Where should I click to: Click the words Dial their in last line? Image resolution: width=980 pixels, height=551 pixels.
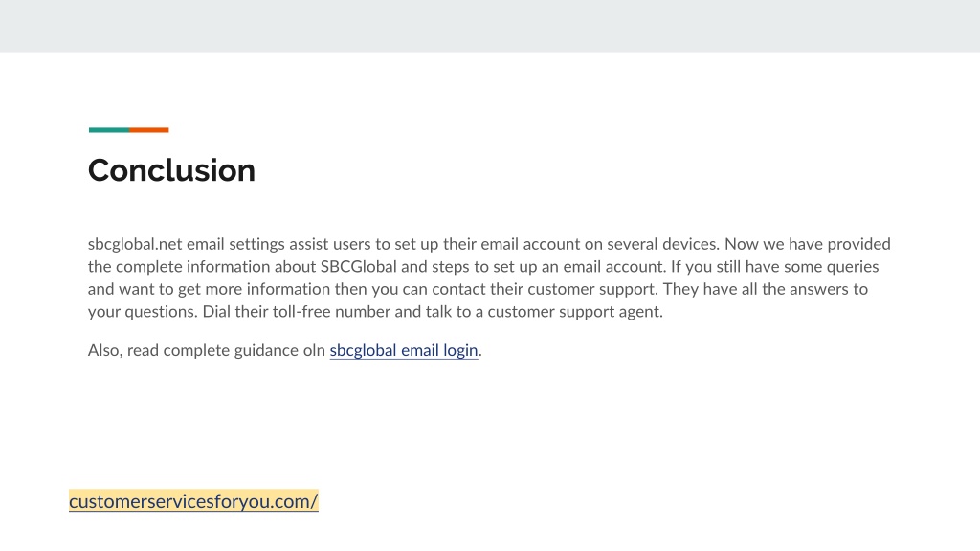(x=235, y=311)
